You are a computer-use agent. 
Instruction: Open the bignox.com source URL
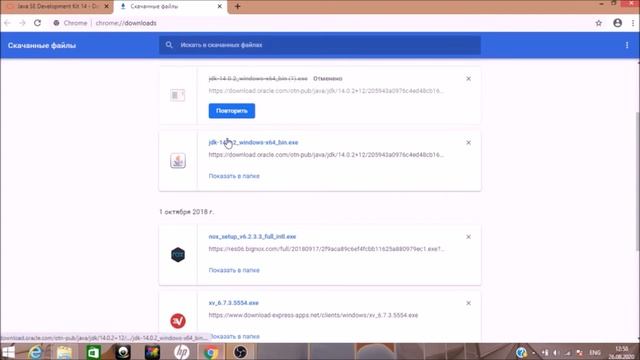coord(326,249)
